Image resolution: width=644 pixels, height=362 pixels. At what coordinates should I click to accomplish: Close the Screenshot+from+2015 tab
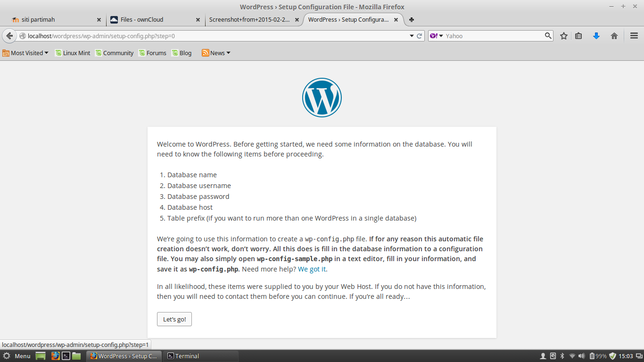[297, 20]
